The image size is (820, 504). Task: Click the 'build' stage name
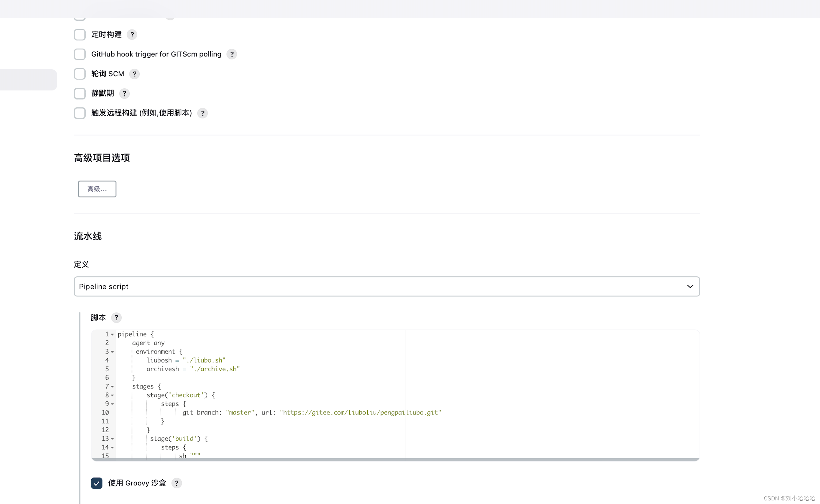[184, 439]
